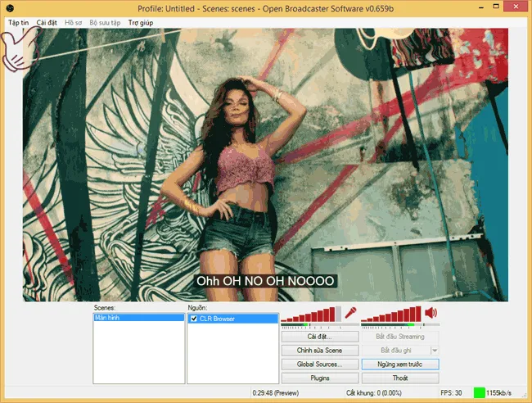Click the video preview area
Image resolution: width=532 pixels, height=403 pixels.
(265, 165)
